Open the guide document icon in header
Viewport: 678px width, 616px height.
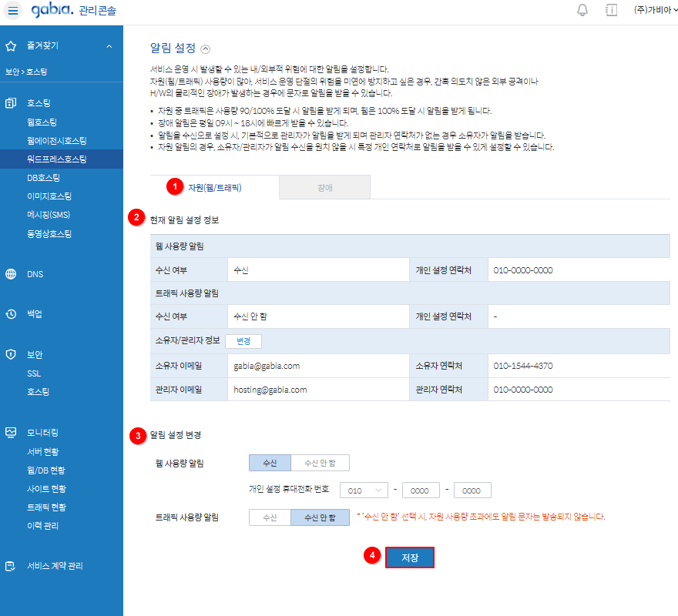[x=611, y=10]
